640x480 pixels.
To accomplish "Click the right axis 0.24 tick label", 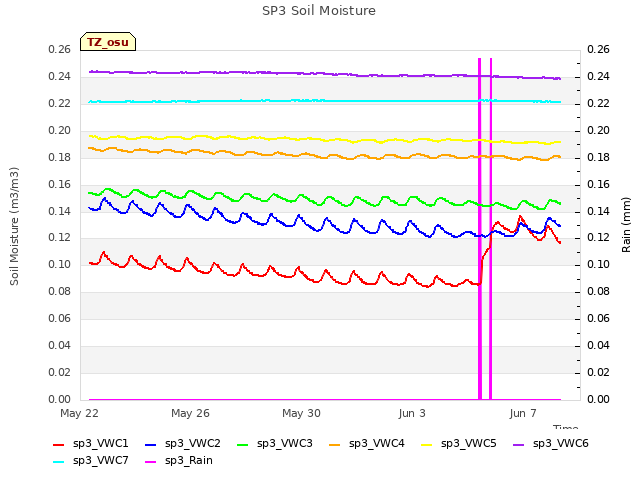I will coord(598,77).
